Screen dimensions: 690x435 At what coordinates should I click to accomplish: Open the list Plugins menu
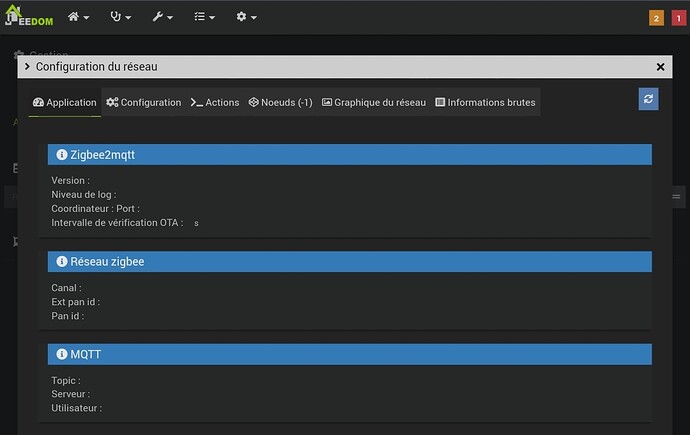(x=204, y=17)
